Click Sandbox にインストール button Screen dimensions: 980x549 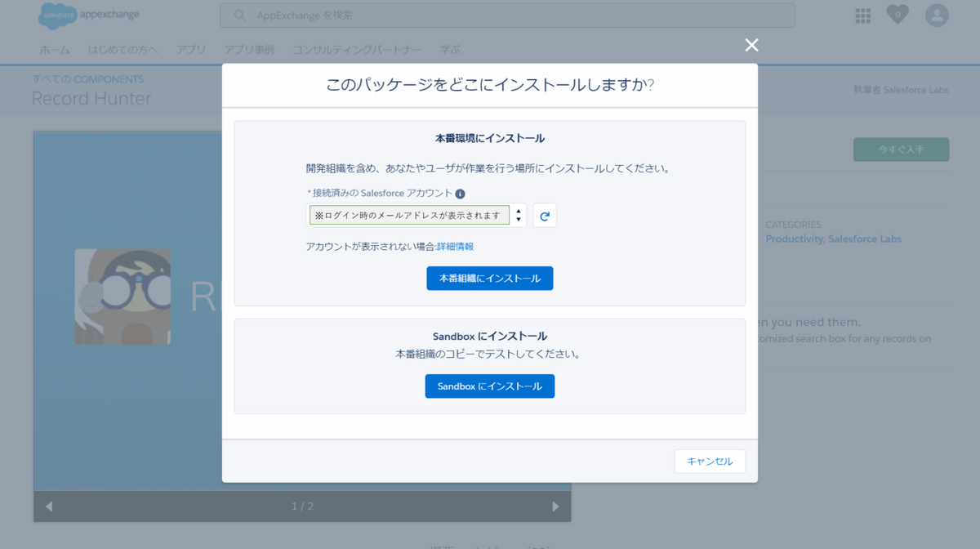(x=489, y=386)
